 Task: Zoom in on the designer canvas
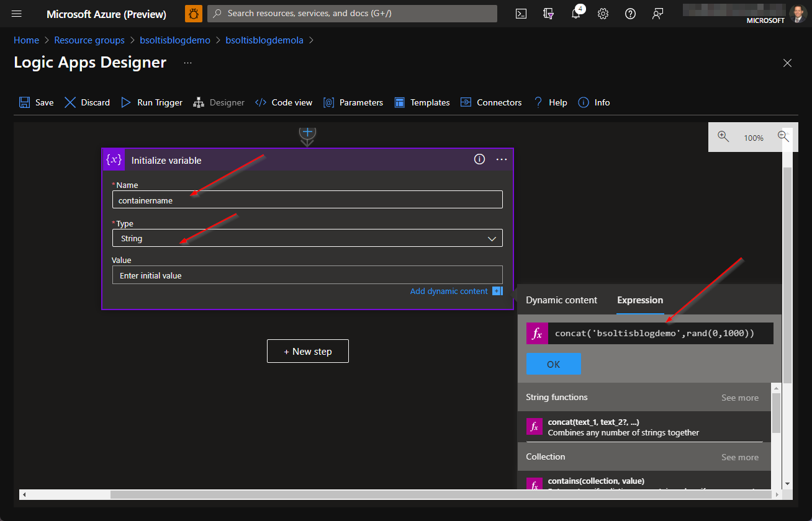click(x=723, y=137)
